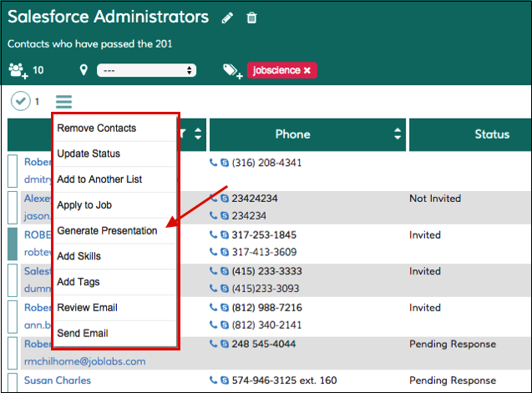This screenshot has height=393, width=532.
Task: Click phone icon next to 317-413-3609
Action: point(213,252)
